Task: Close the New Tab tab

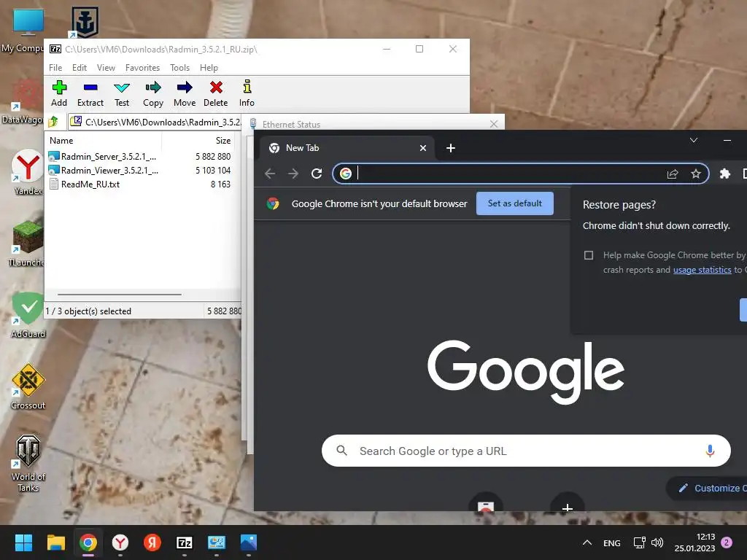Action: tap(422, 148)
